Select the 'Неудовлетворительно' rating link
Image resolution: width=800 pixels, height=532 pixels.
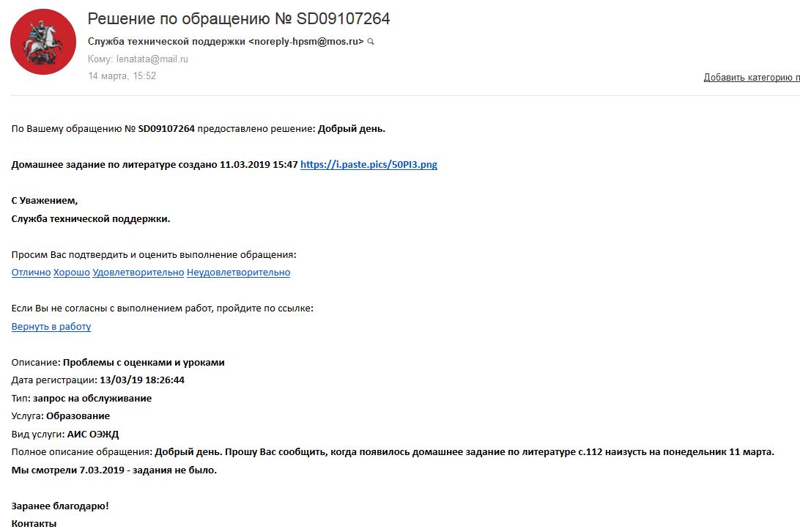238,273
